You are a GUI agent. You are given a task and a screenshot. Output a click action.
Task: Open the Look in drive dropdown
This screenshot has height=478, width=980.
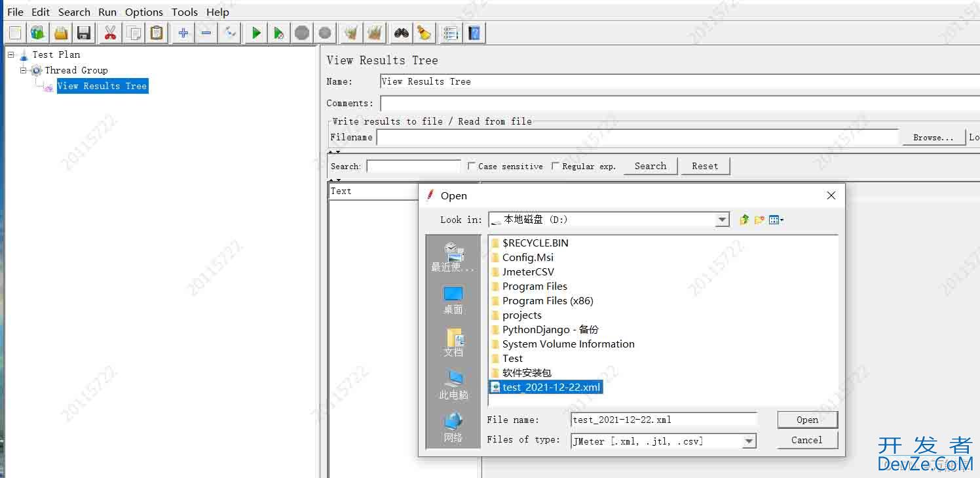pos(722,220)
